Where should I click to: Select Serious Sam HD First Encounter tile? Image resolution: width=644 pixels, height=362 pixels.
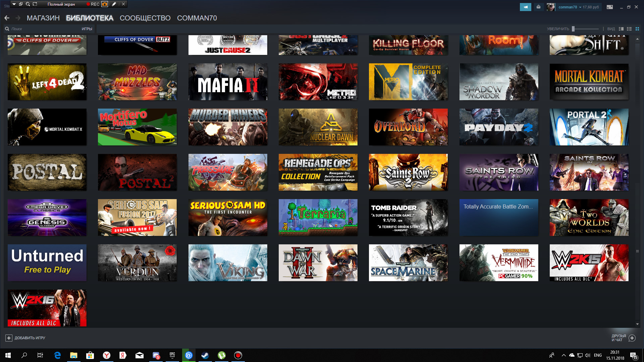click(x=228, y=218)
